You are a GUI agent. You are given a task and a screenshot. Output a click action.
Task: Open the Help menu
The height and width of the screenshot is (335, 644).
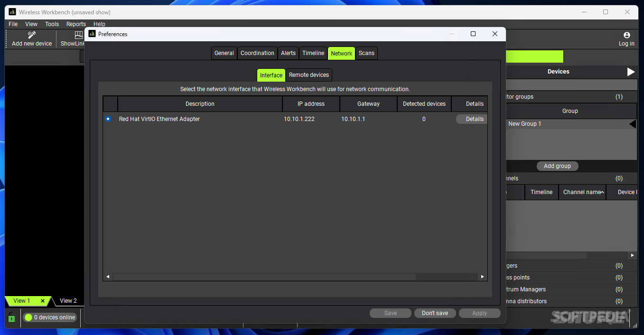coord(99,24)
